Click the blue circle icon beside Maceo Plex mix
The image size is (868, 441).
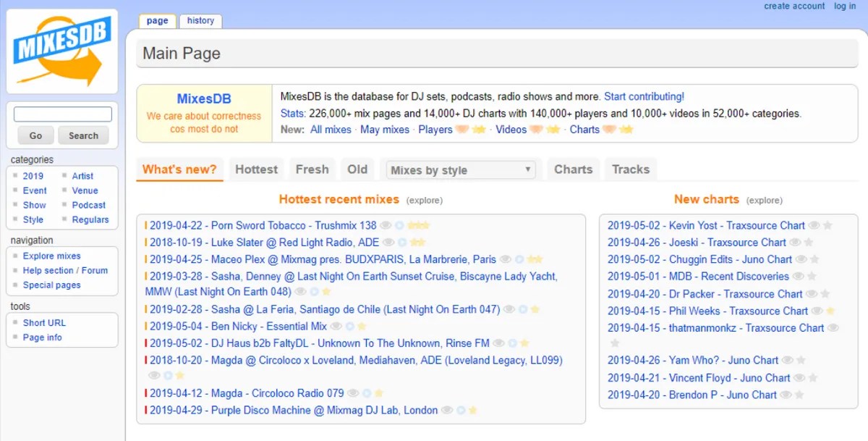520,259
